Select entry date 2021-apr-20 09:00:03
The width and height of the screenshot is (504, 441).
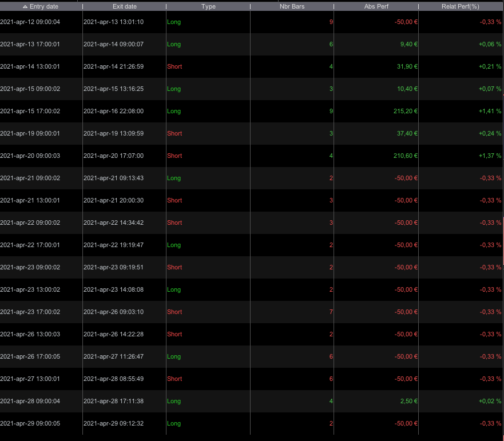[30, 156]
